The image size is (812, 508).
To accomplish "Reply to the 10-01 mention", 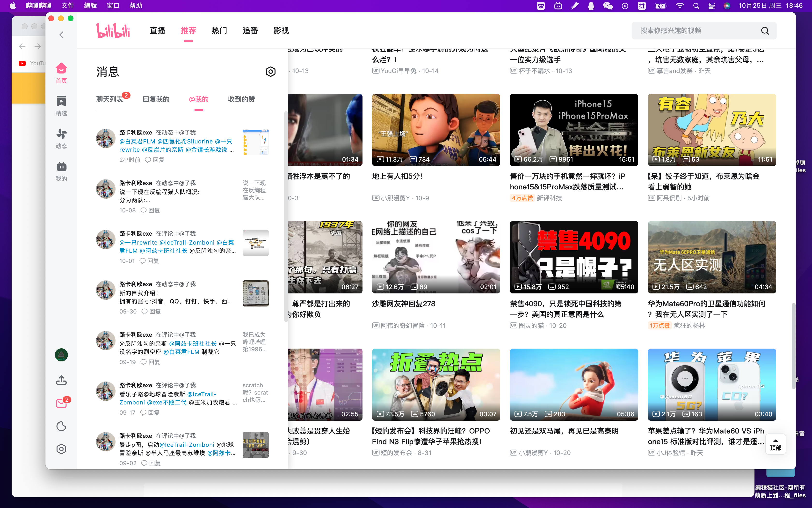I will (x=149, y=261).
